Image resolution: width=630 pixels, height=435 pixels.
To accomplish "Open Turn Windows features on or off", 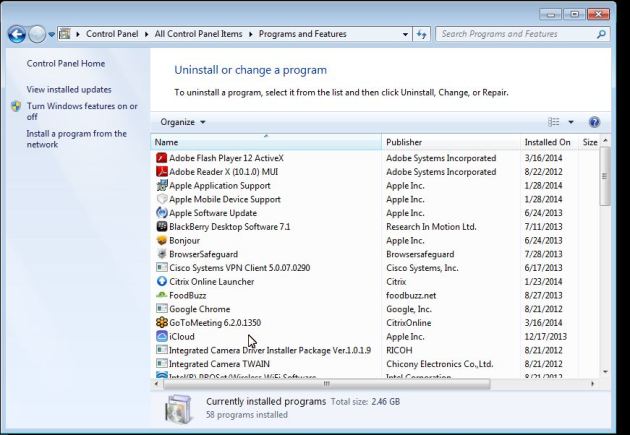I will (x=82, y=111).
